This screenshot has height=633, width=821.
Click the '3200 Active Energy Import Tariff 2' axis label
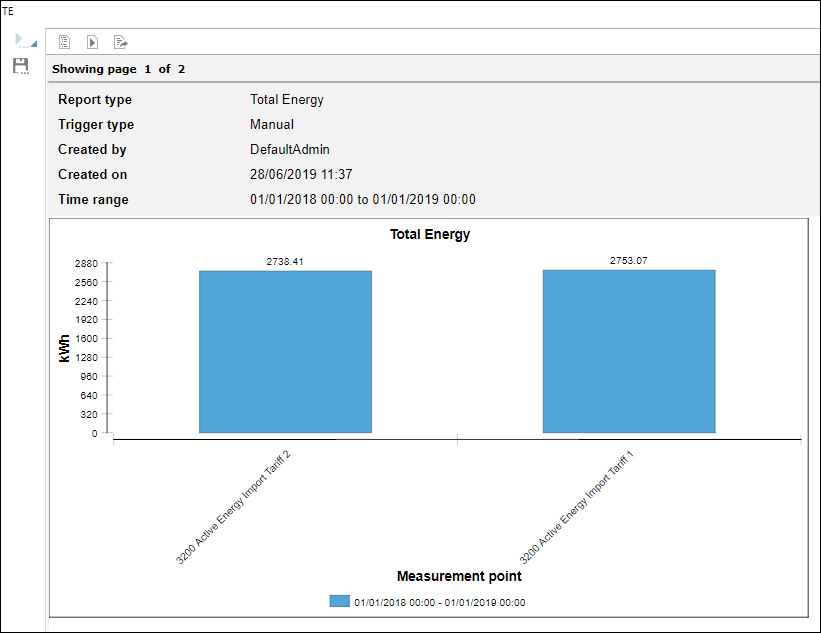[x=234, y=507]
